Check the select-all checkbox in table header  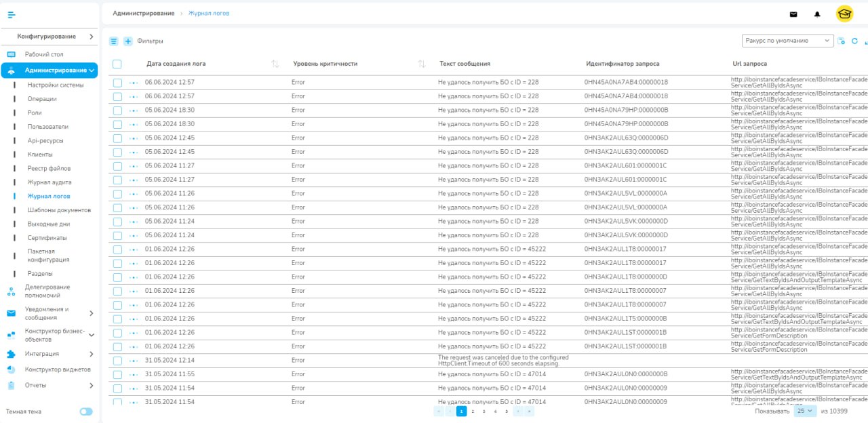[x=117, y=64]
